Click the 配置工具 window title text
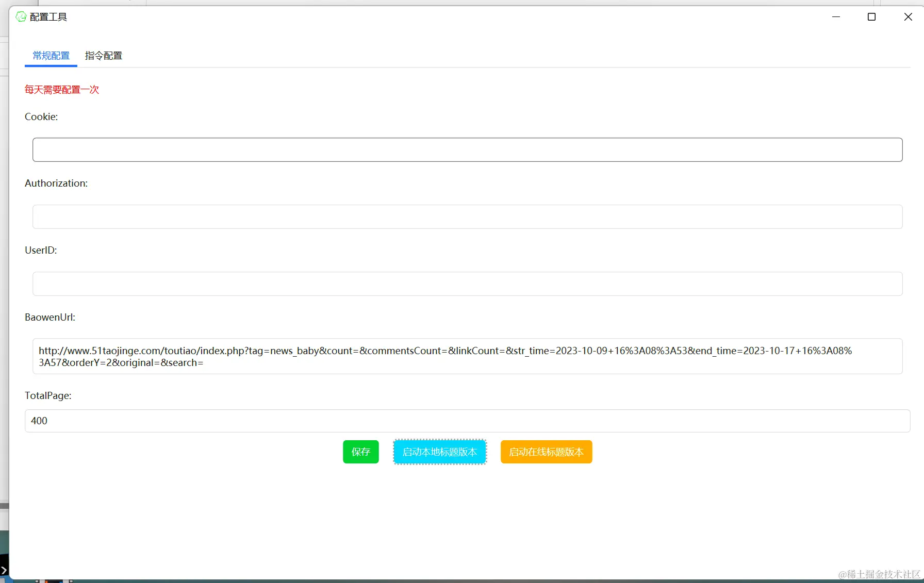This screenshot has width=924, height=583. (x=48, y=17)
